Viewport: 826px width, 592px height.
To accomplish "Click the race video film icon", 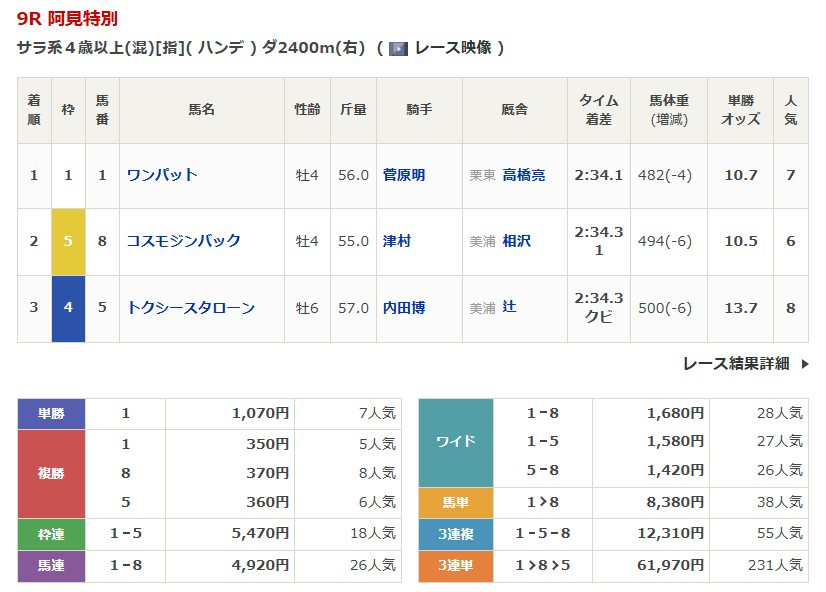I will tap(398, 48).
